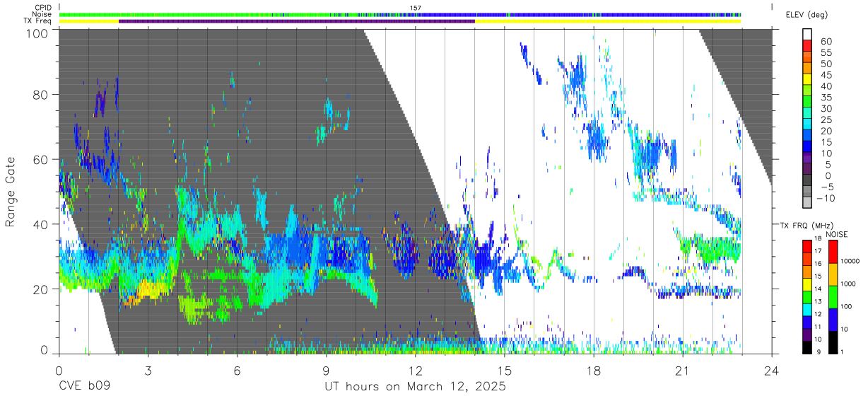Click the UT hours tick label "18"
Screen dimensions: 868x401
(594, 370)
